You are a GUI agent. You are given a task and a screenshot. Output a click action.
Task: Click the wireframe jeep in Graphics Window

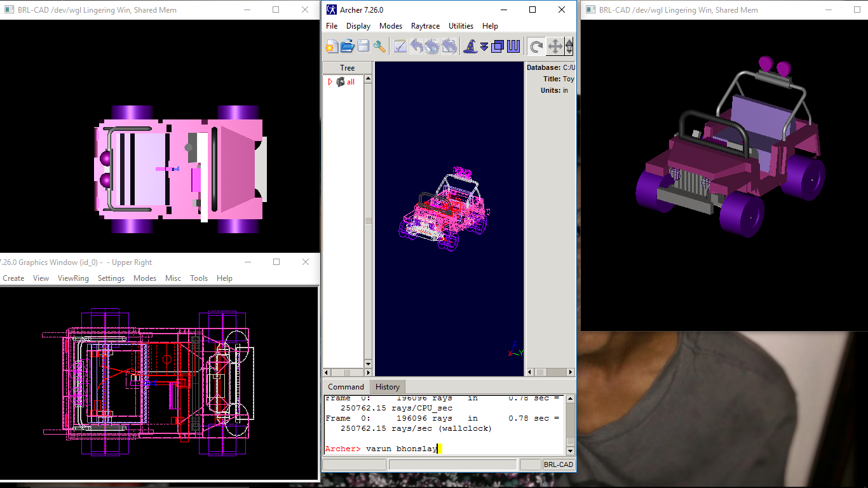147,381
